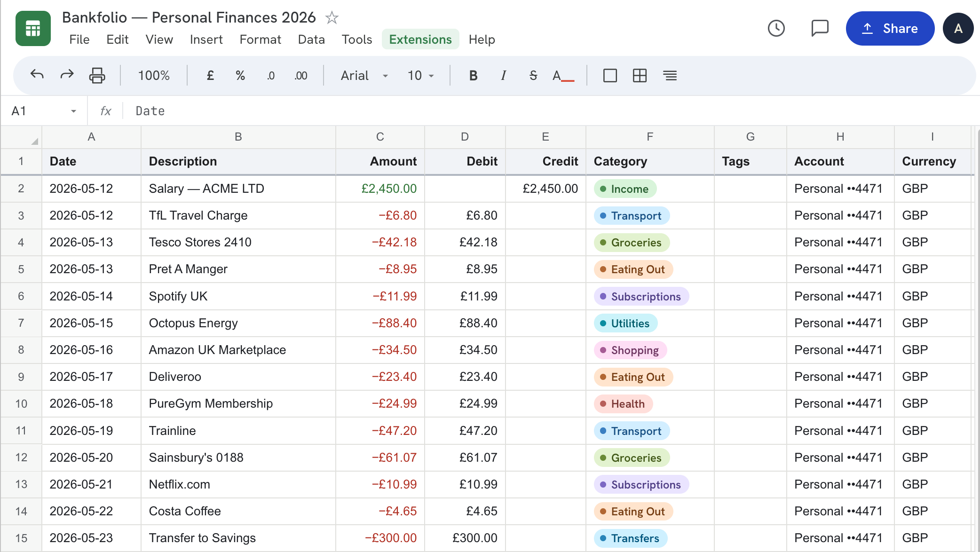Select the 'Salary — ACME LTD' cell

click(x=238, y=189)
